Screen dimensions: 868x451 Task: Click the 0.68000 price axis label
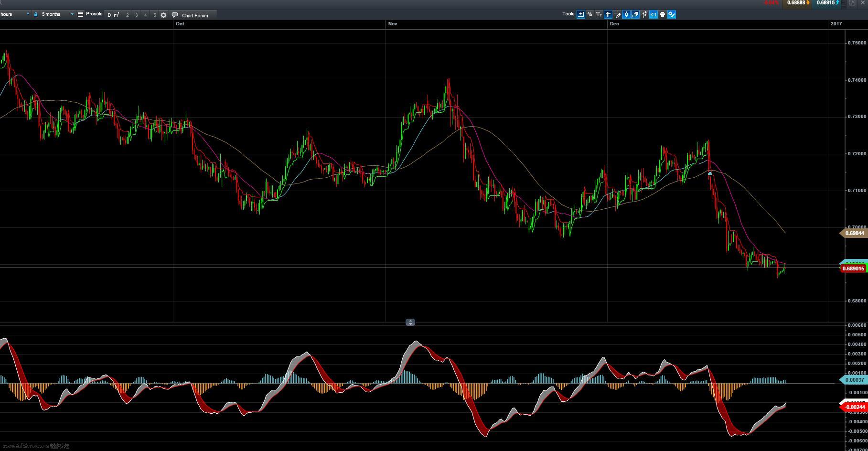[857, 301]
